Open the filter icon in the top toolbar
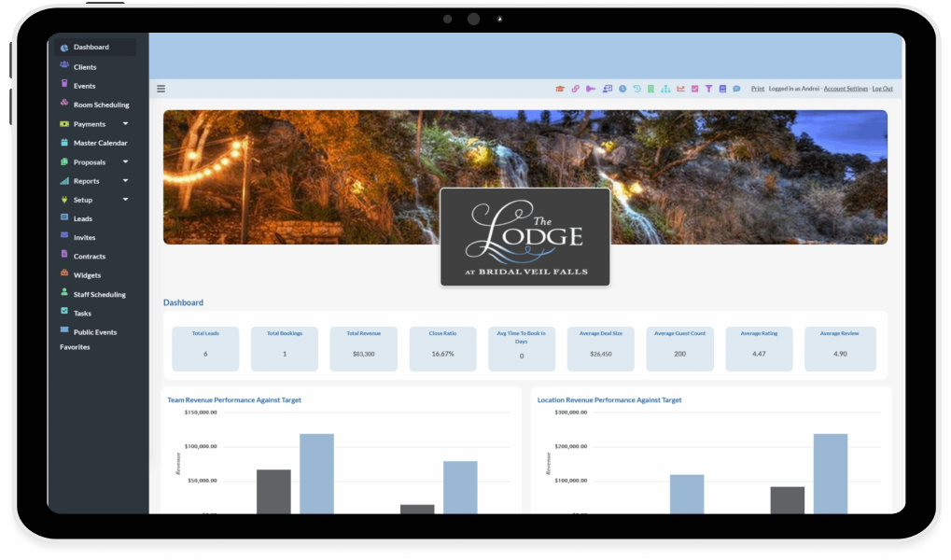 point(709,88)
